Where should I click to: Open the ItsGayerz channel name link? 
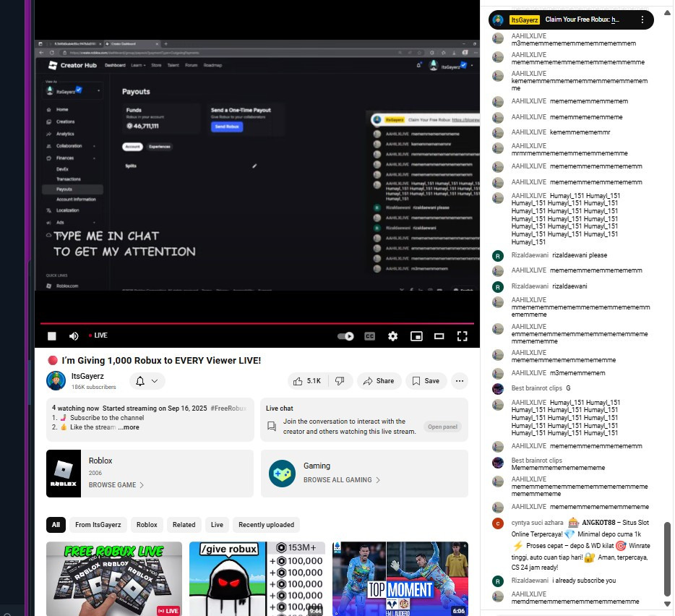[87, 376]
